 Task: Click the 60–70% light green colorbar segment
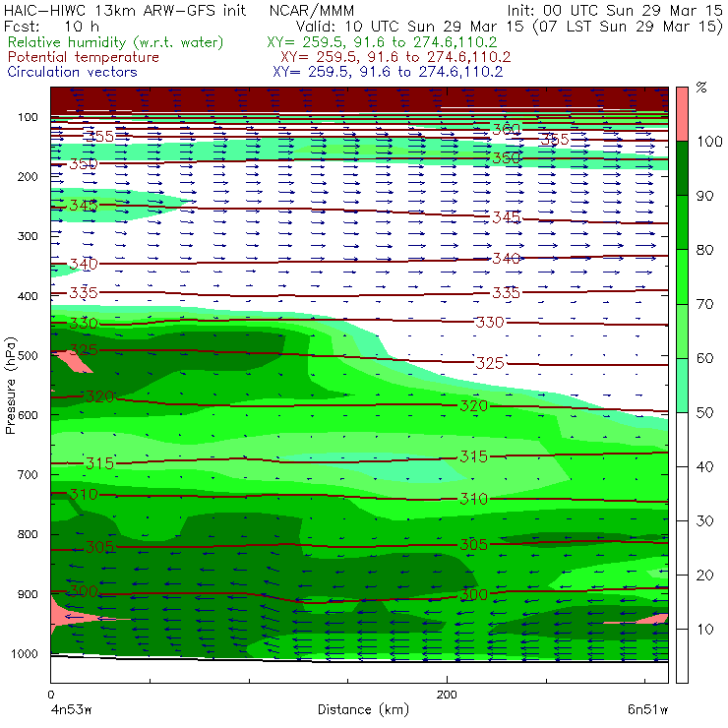(682, 331)
